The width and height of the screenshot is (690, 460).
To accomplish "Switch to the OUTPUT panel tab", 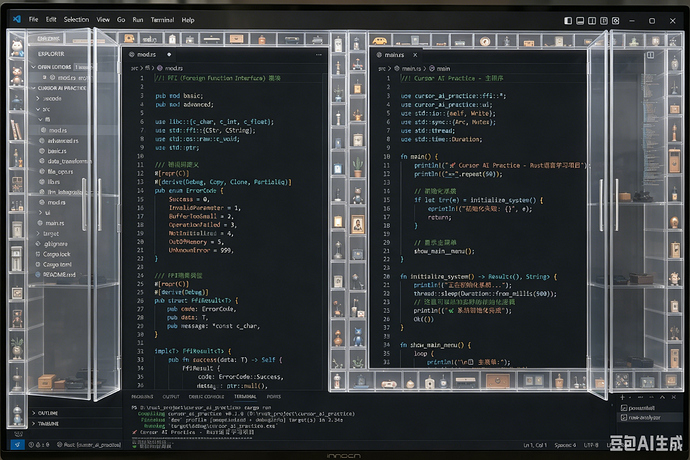I will (171, 397).
